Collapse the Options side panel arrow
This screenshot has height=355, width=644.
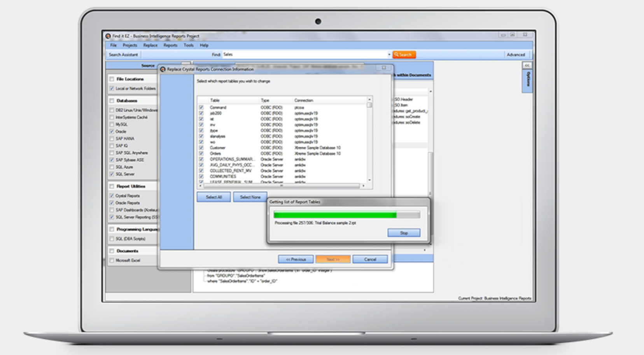coord(527,65)
